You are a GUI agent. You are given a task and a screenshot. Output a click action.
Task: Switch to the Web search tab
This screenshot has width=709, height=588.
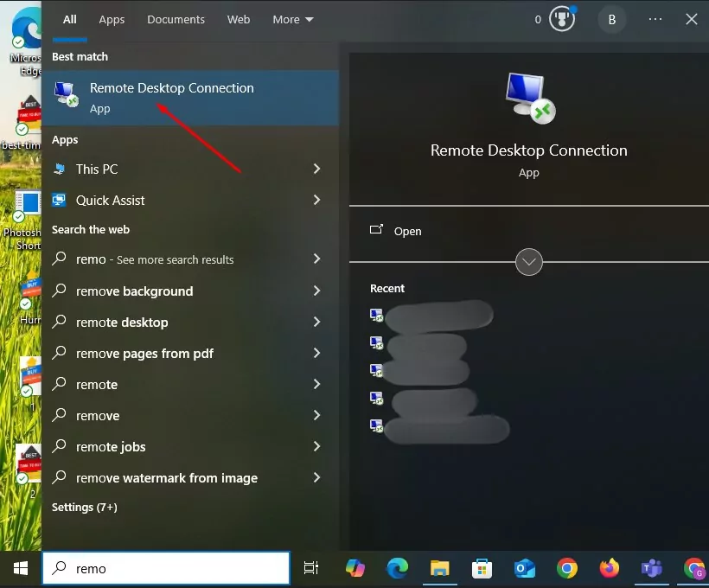tap(239, 19)
